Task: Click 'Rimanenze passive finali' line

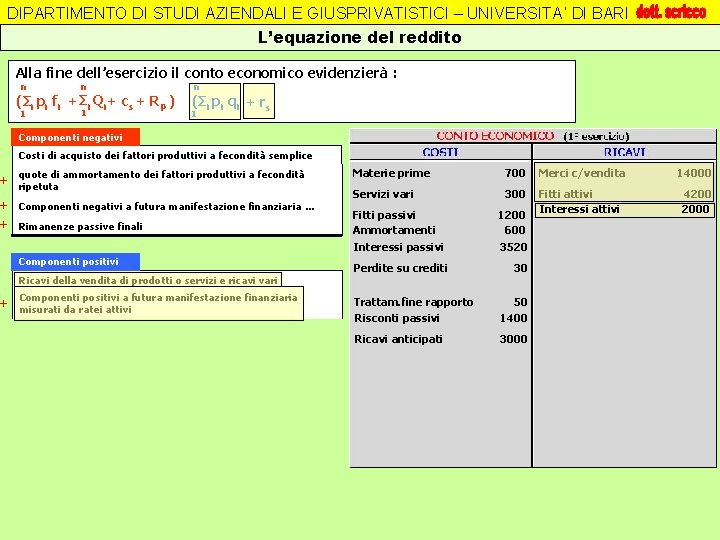Action: pyautogui.click(x=80, y=226)
